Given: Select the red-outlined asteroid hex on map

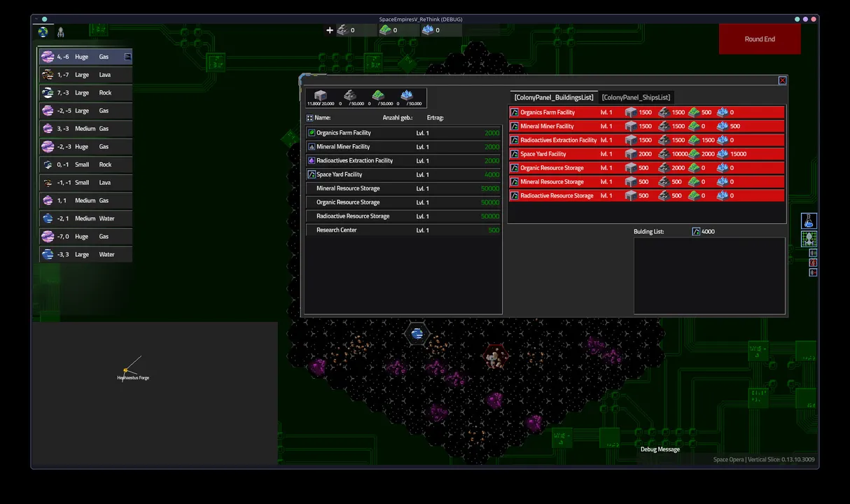Looking at the screenshot, I should click(x=495, y=357).
